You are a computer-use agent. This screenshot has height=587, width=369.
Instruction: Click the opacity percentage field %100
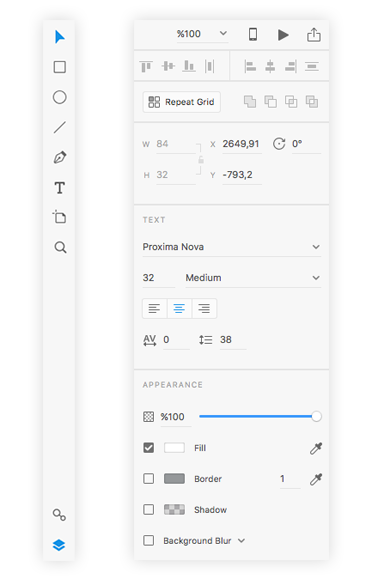176,417
